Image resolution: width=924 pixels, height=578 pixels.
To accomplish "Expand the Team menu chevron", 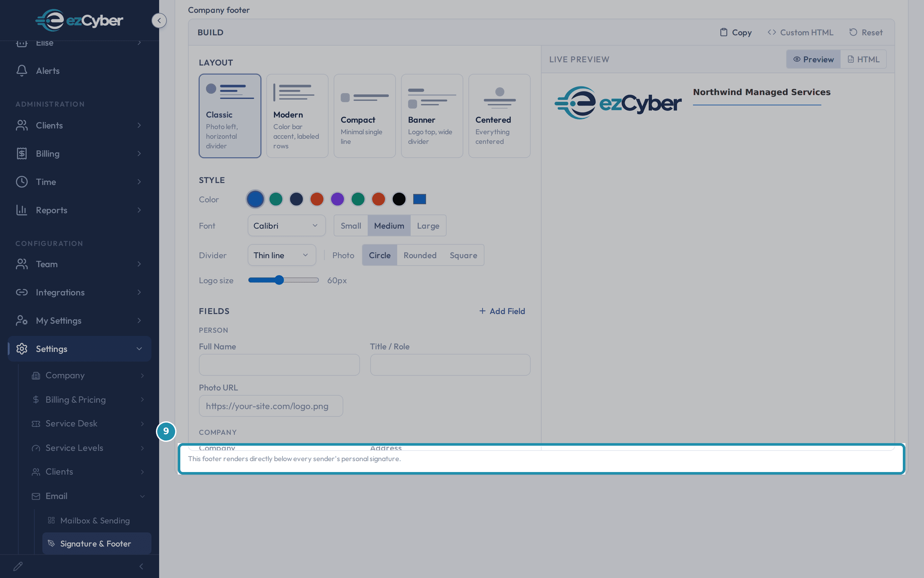I will point(139,264).
